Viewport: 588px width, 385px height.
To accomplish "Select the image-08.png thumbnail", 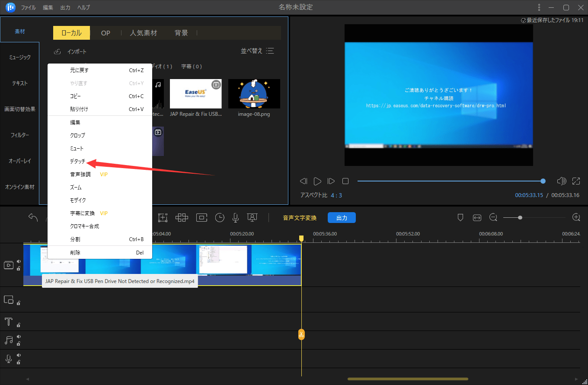I will (x=254, y=94).
